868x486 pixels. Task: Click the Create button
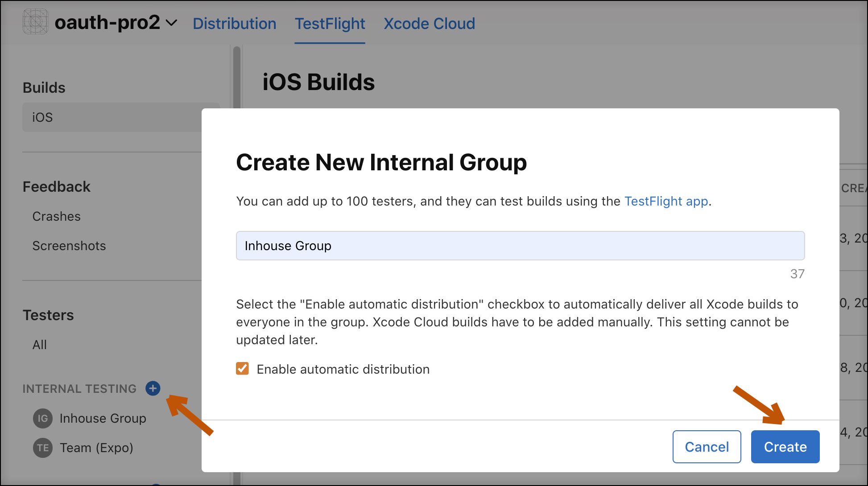[x=785, y=446]
